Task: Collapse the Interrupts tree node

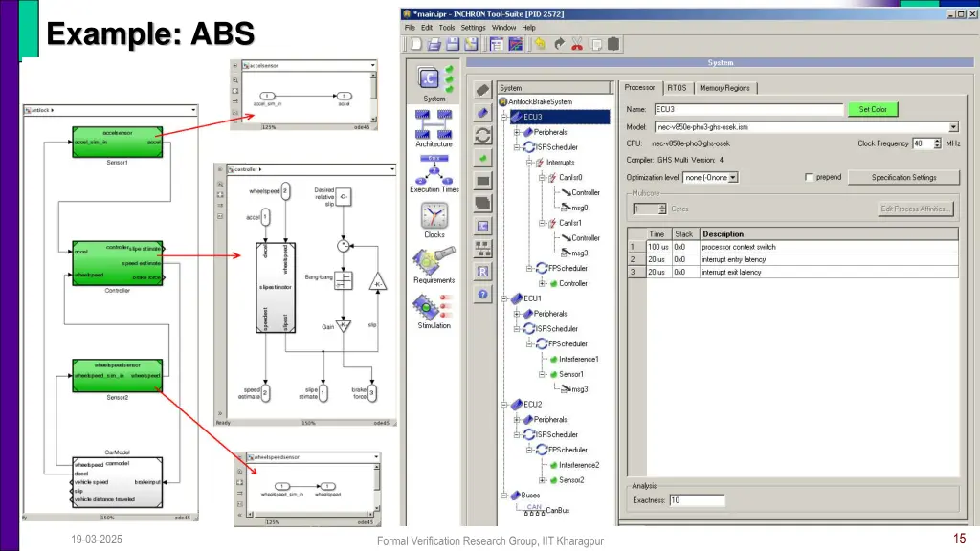Action: [529, 163]
